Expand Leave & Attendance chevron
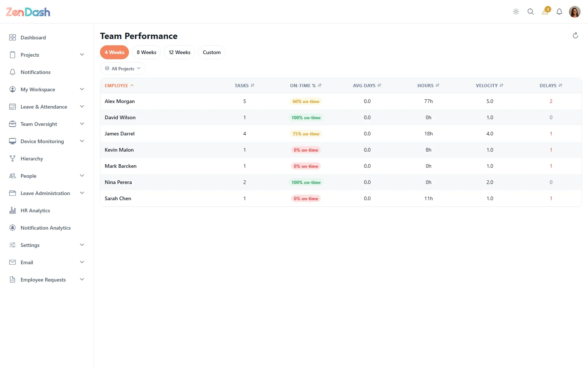 [82, 107]
